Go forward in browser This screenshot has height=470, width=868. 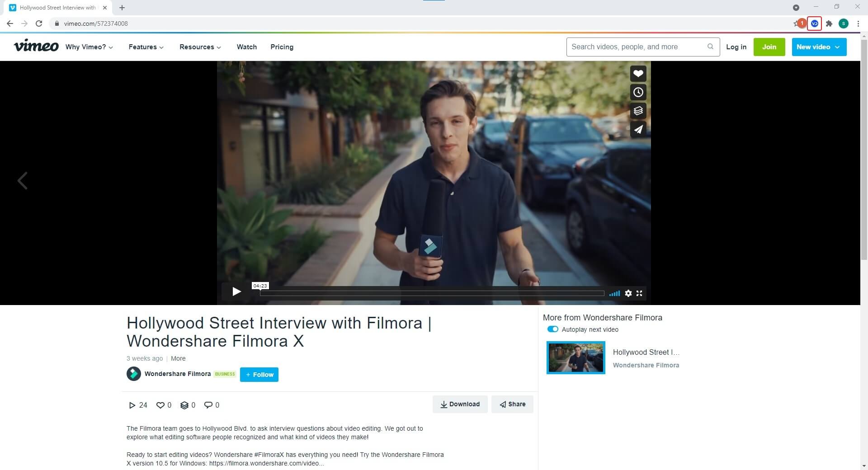coord(24,23)
